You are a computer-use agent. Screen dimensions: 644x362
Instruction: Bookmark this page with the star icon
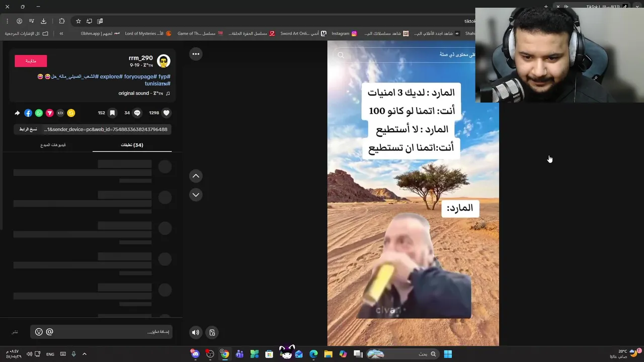[78, 21]
